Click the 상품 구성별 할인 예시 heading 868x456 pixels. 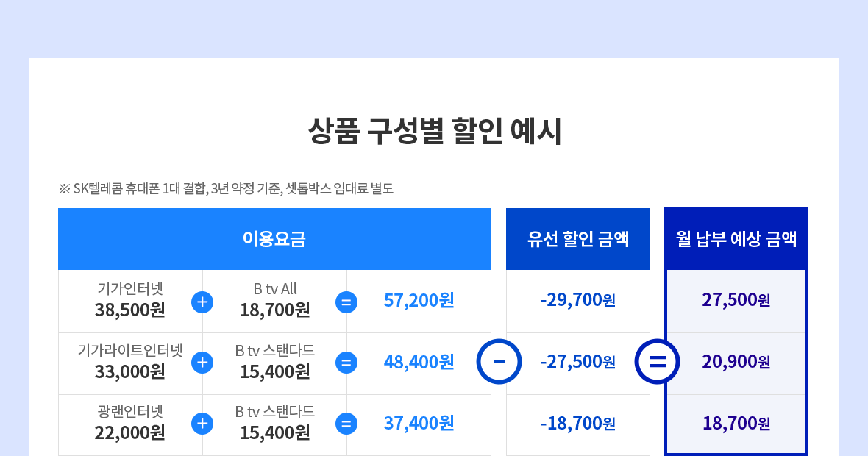434,132
